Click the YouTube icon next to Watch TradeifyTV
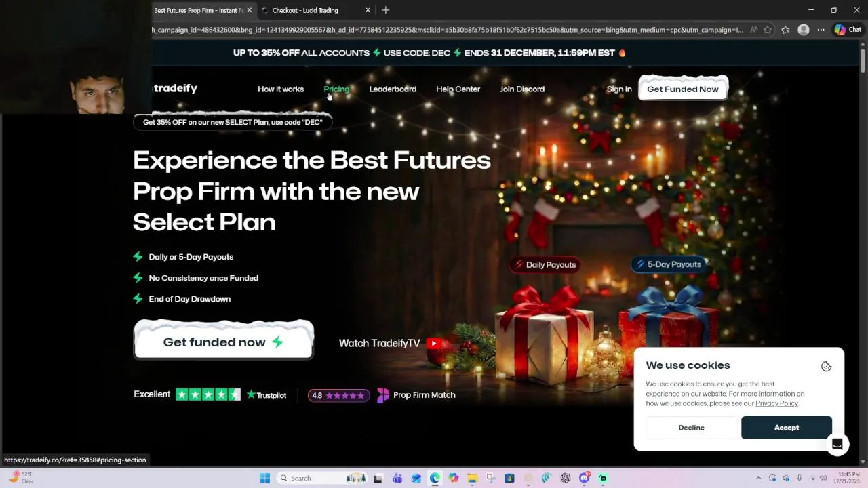This screenshot has height=488, width=868. (434, 343)
